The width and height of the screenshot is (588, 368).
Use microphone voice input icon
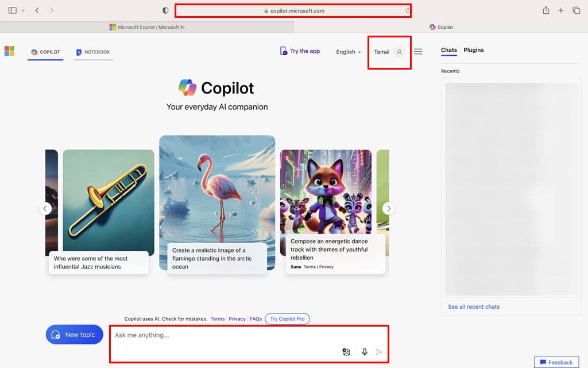364,352
